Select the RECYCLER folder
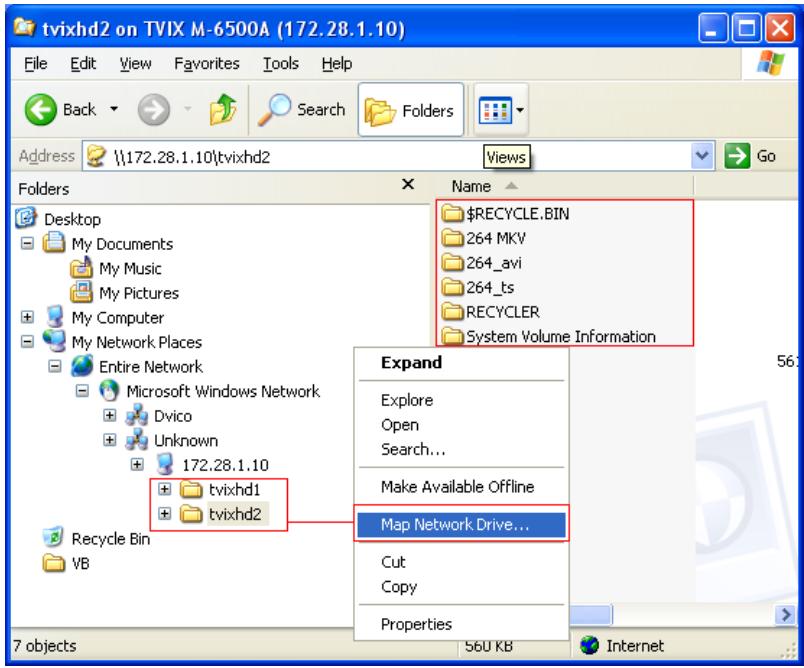804x668 pixels. click(x=491, y=311)
